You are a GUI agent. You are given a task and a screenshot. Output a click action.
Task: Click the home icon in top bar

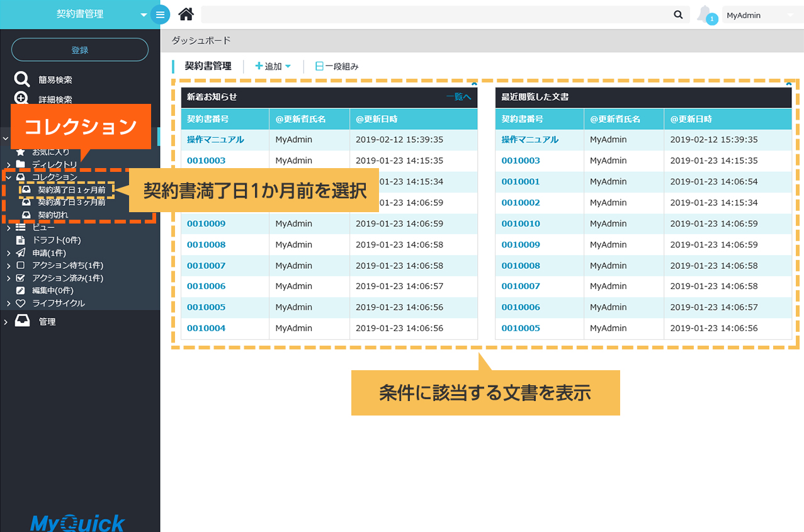(x=186, y=14)
